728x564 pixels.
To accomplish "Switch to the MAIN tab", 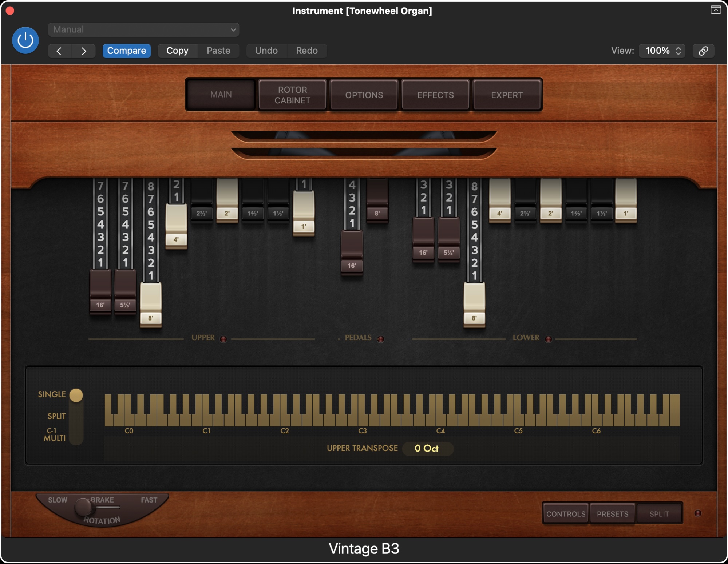I will pos(221,95).
